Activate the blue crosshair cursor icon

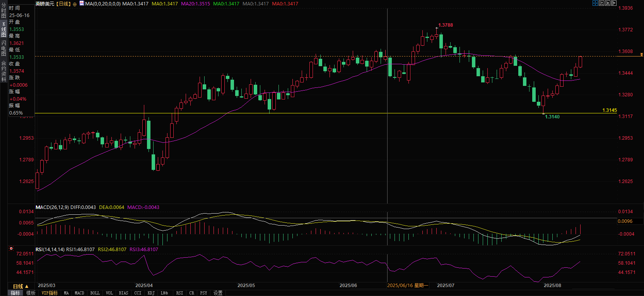[595, 3]
